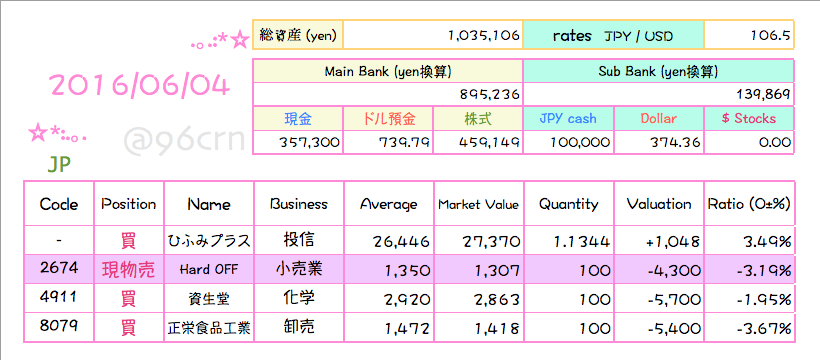Screen dimensions: 820x360
Task: Click the Sub Bank (yen換算) header
Action: (x=658, y=71)
